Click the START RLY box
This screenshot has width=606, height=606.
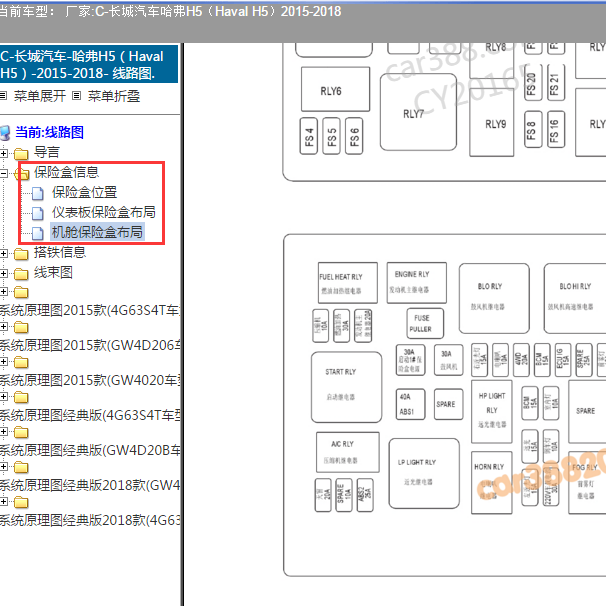pyautogui.click(x=346, y=387)
